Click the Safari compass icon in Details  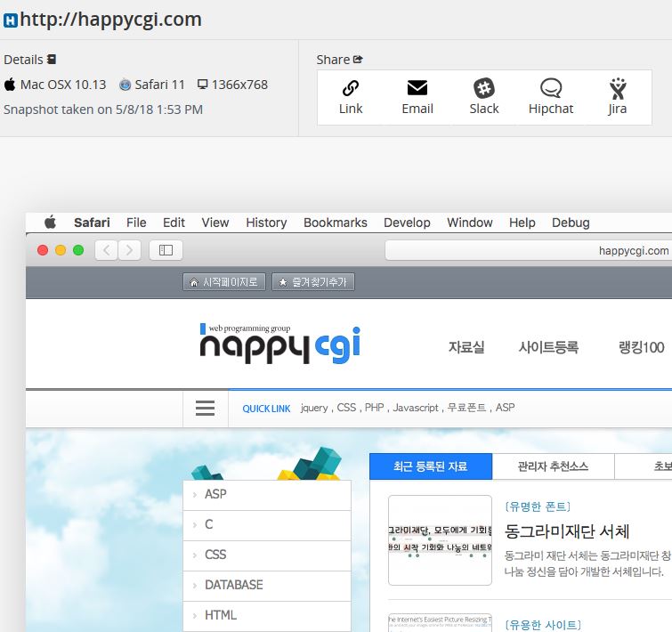coord(125,85)
